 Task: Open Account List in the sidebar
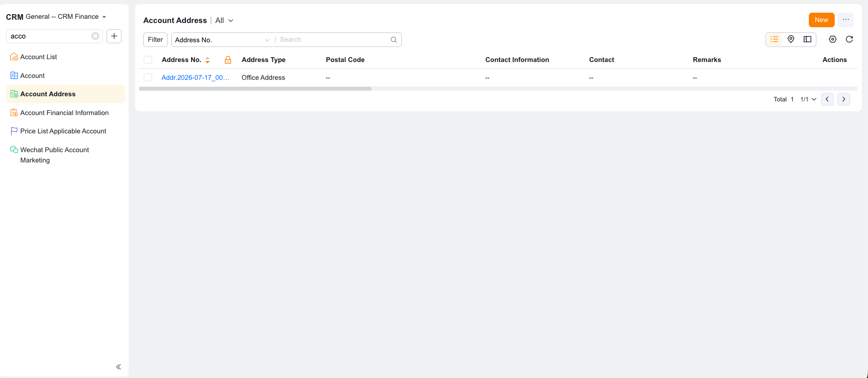tap(38, 57)
